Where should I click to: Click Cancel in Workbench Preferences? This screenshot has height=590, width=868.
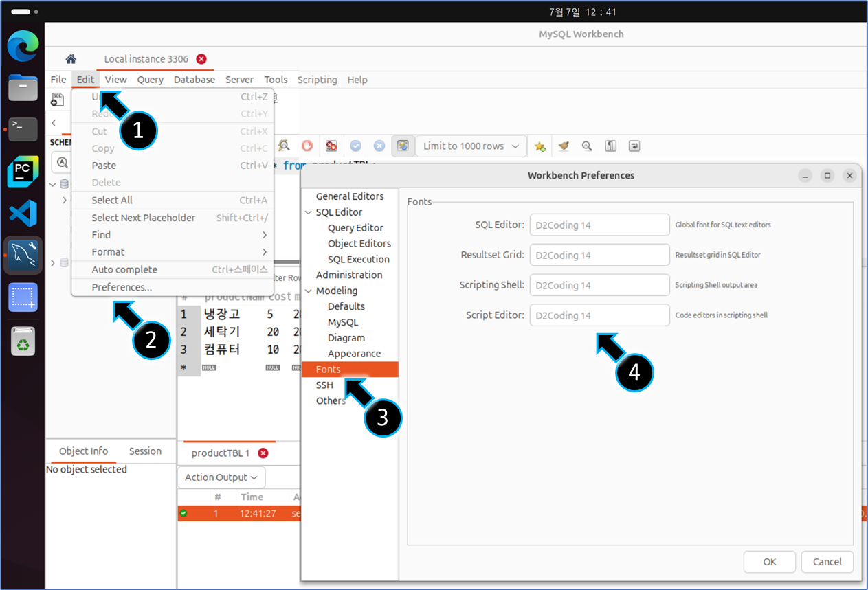[827, 562]
